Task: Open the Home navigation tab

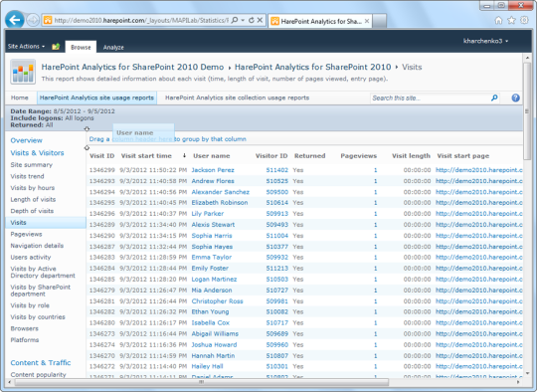Action: point(19,98)
